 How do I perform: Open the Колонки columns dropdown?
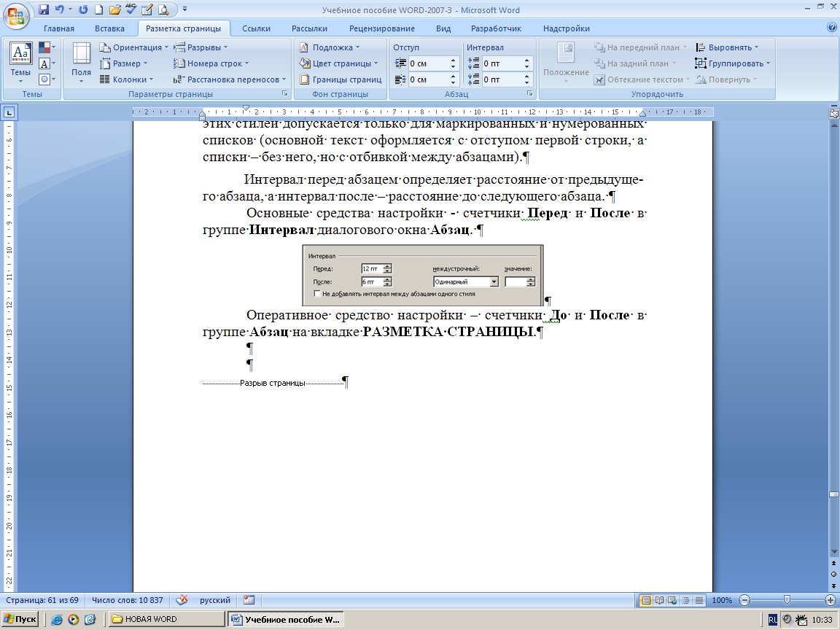click(x=126, y=79)
